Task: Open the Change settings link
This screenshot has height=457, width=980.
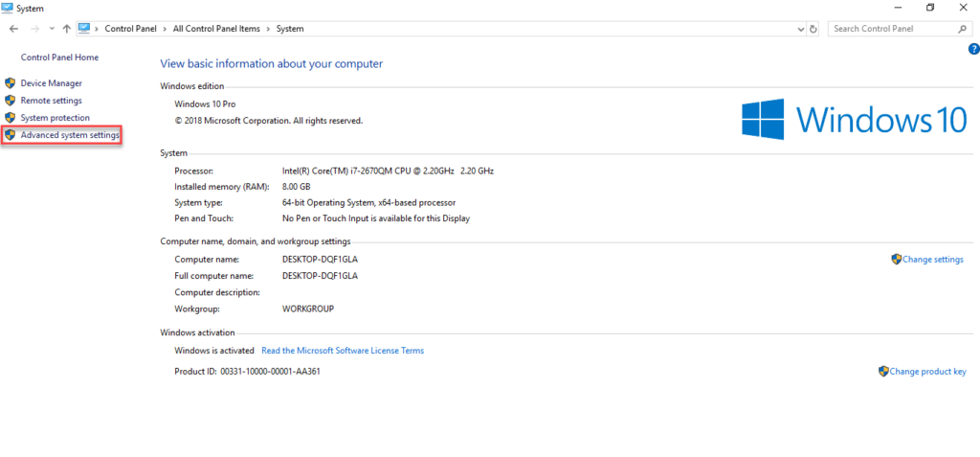Action: click(x=932, y=260)
